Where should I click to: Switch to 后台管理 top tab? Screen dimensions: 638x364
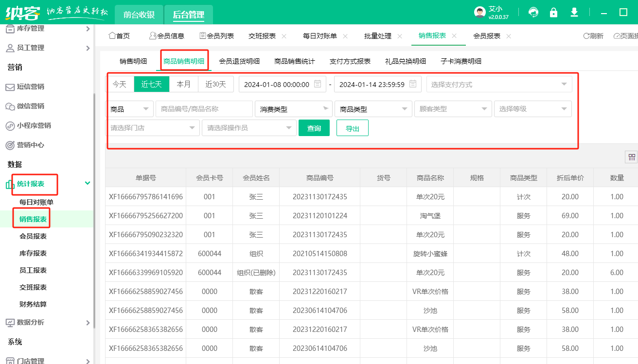pyautogui.click(x=188, y=15)
